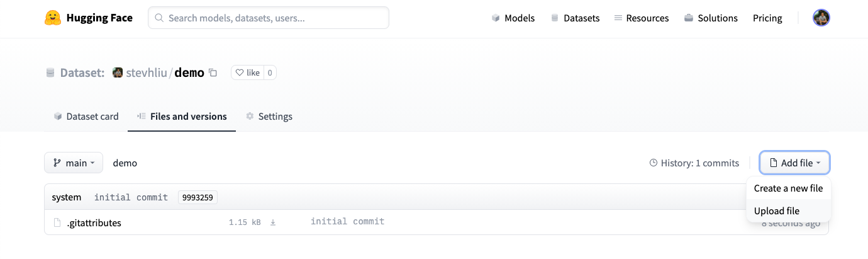The width and height of the screenshot is (868, 259).
Task: Select the Files and versions tab
Action: (182, 117)
